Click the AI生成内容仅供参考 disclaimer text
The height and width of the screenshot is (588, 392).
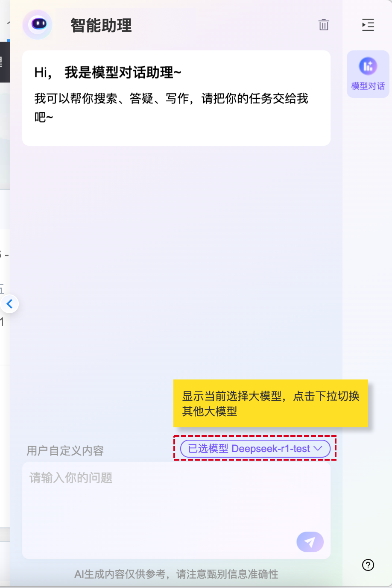(176, 574)
